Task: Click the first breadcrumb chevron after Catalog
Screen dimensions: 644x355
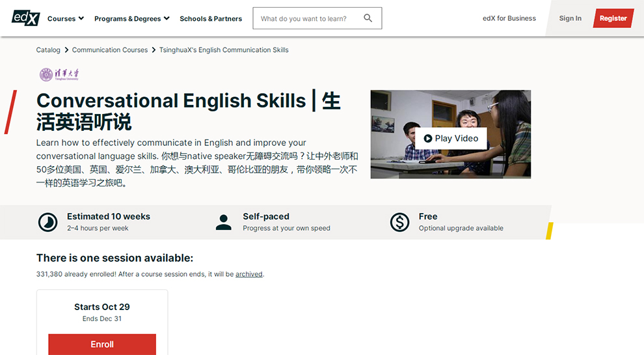Action: click(66, 50)
